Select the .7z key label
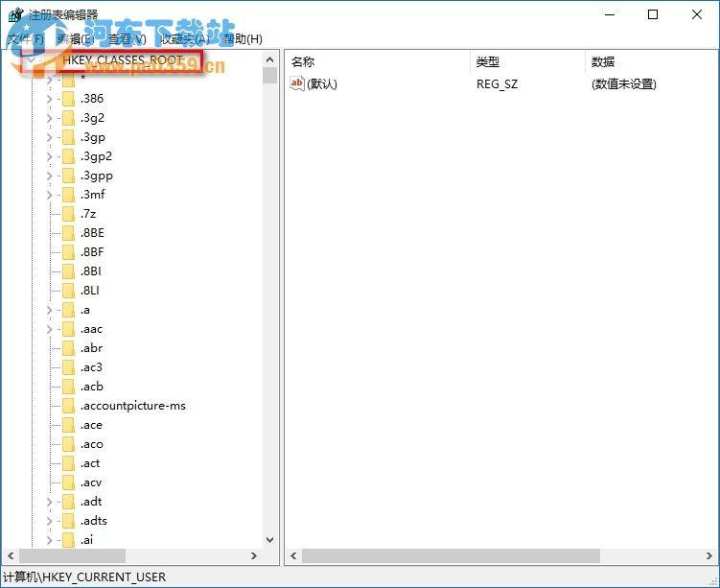The width and height of the screenshot is (720, 588). (x=88, y=214)
